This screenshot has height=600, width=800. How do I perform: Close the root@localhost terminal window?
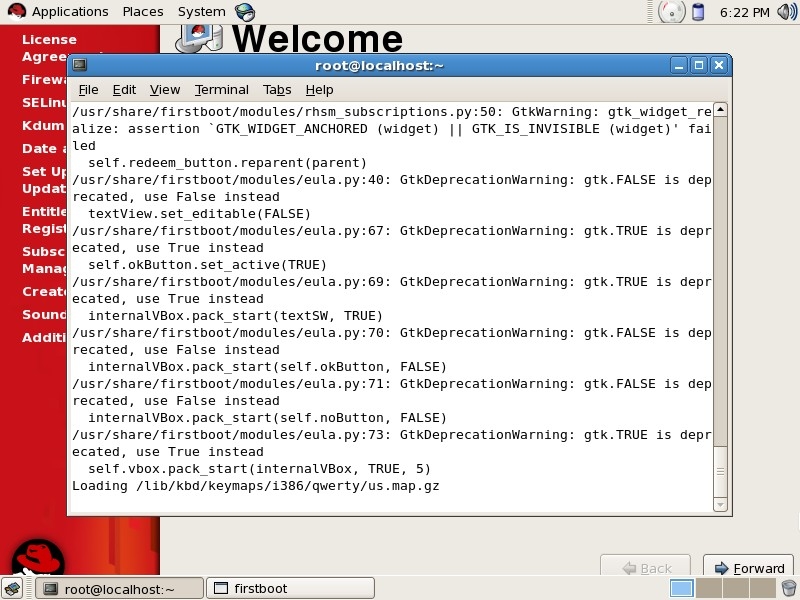point(719,65)
